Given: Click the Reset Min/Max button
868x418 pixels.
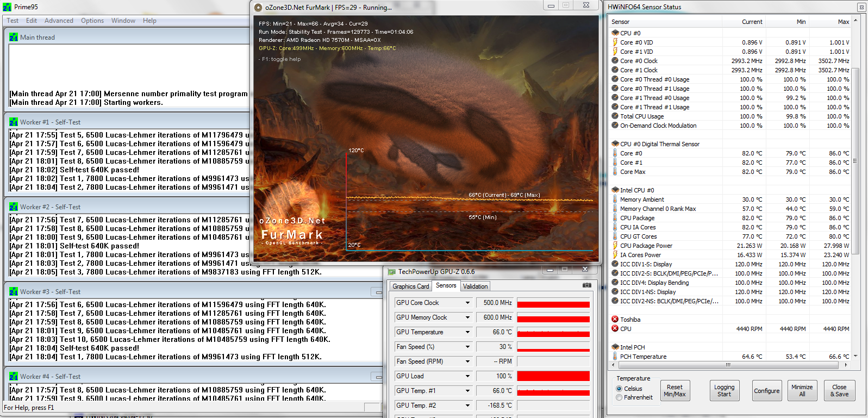Looking at the screenshot, I should pyautogui.click(x=675, y=391).
